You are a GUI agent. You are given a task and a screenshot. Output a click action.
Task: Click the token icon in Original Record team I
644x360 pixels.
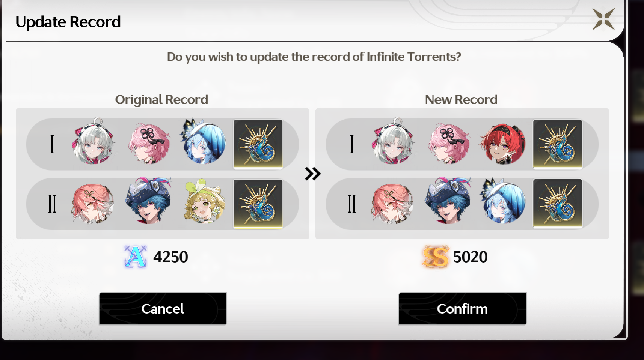(258, 144)
